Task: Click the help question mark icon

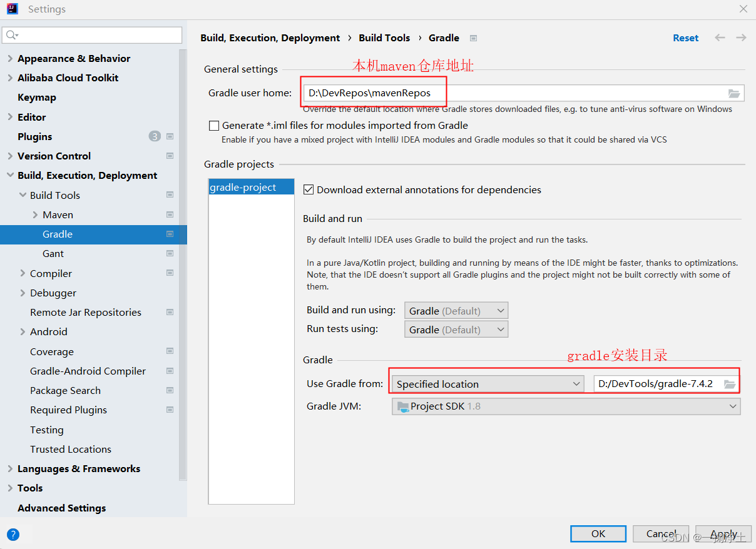Action: (13, 534)
